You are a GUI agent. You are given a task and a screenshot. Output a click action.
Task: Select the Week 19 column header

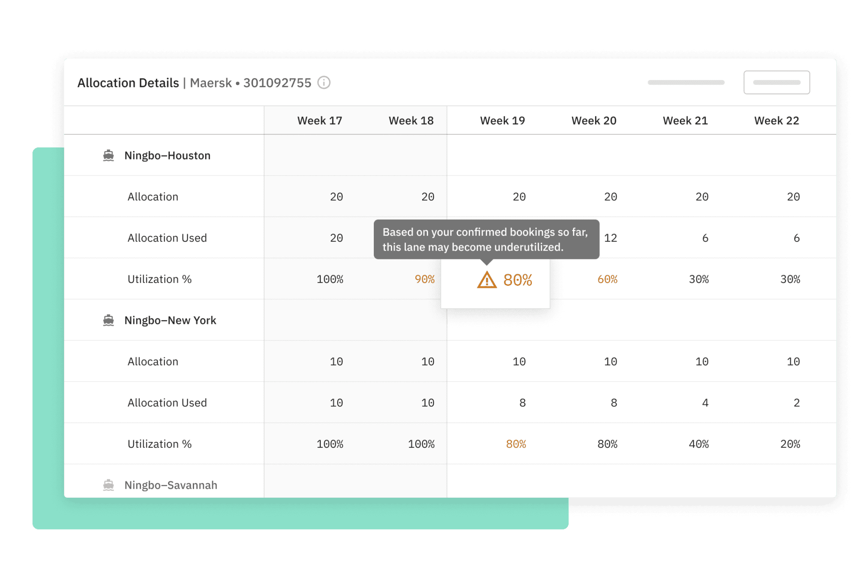pyautogui.click(x=502, y=120)
